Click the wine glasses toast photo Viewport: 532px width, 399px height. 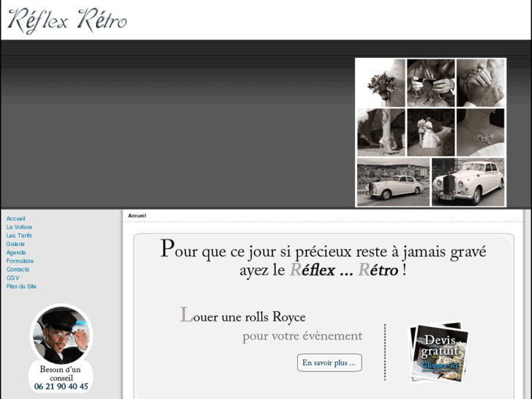[x=431, y=83]
